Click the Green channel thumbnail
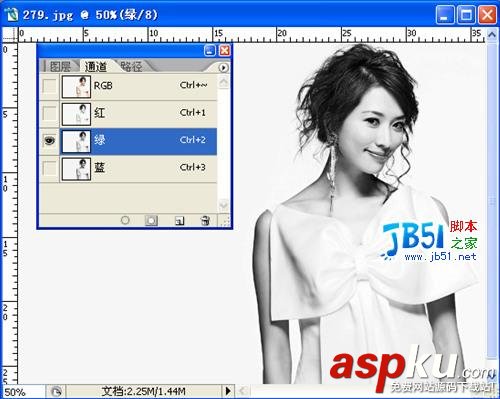This screenshot has width=500, height=399. [x=76, y=141]
